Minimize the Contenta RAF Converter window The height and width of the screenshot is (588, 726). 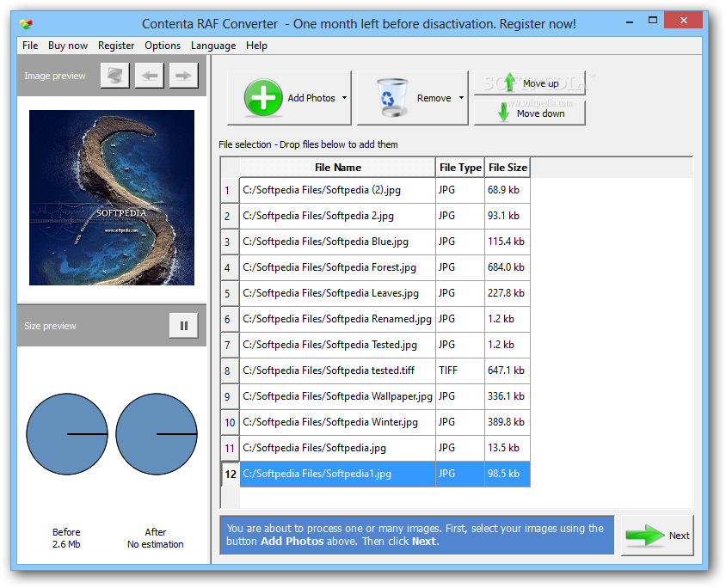pyautogui.click(x=630, y=21)
